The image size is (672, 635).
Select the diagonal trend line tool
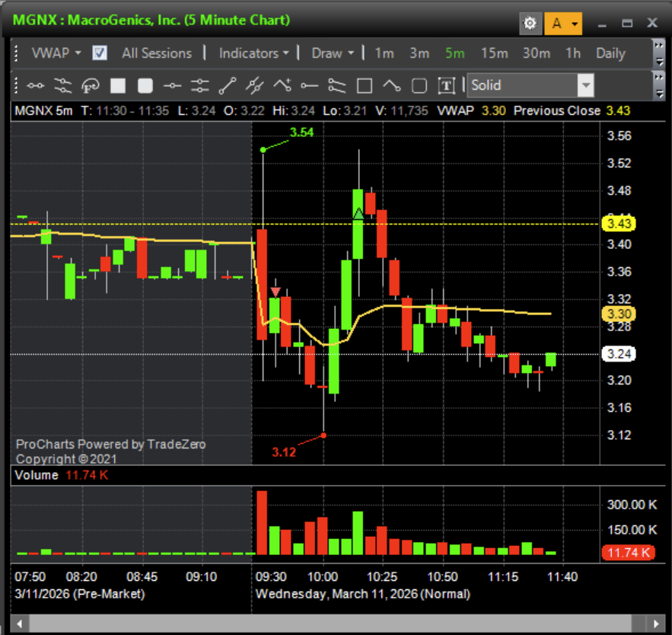pyautogui.click(x=227, y=86)
